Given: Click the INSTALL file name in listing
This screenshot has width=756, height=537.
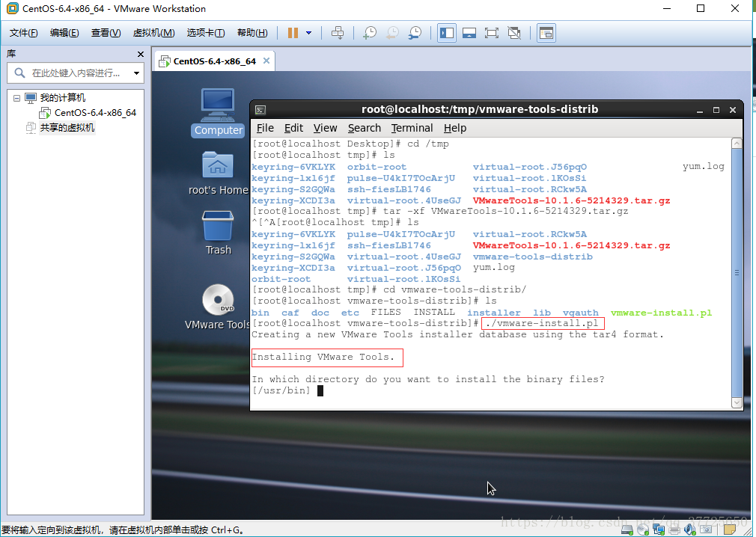Looking at the screenshot, I should (x=434, y=312).
